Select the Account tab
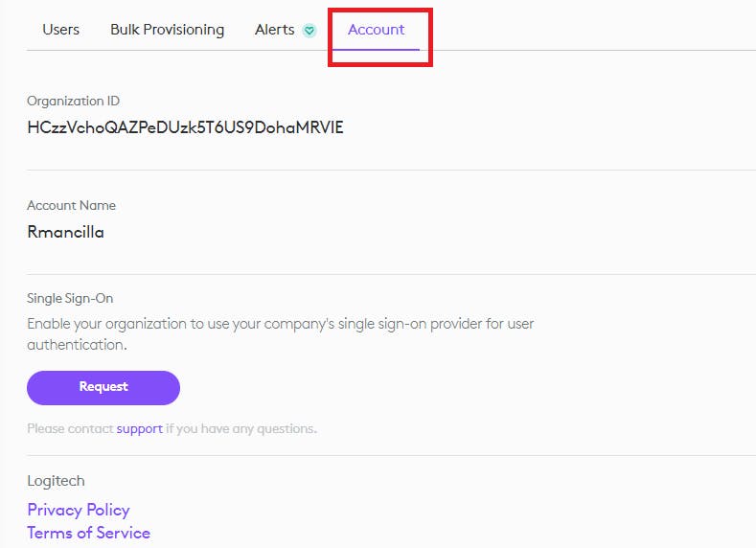This screenshot has height=548, width=756. [376, 30]
